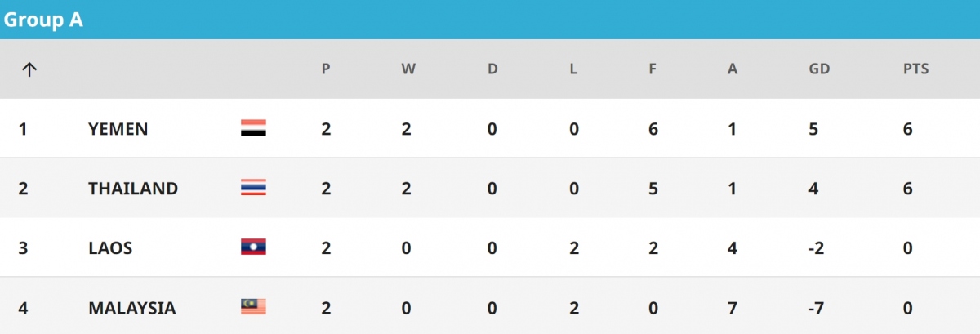Click the D (draws) column header
Viewport: 980px width, 334px height.
[x=492, y=69]
